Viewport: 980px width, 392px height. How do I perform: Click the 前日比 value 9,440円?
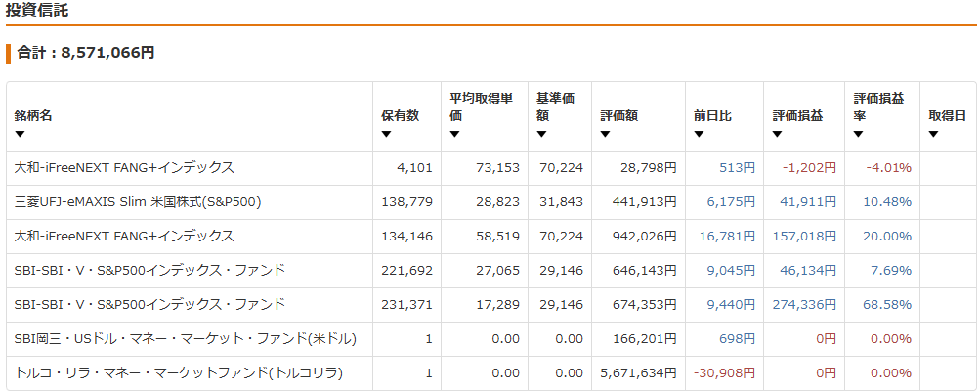click(x=731, y=305)
